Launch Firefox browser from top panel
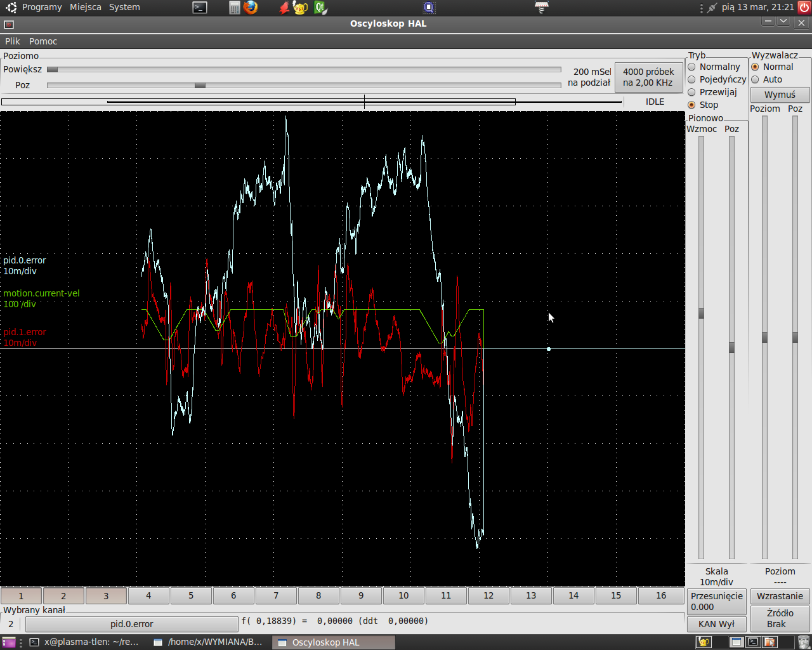 point(251,8)
